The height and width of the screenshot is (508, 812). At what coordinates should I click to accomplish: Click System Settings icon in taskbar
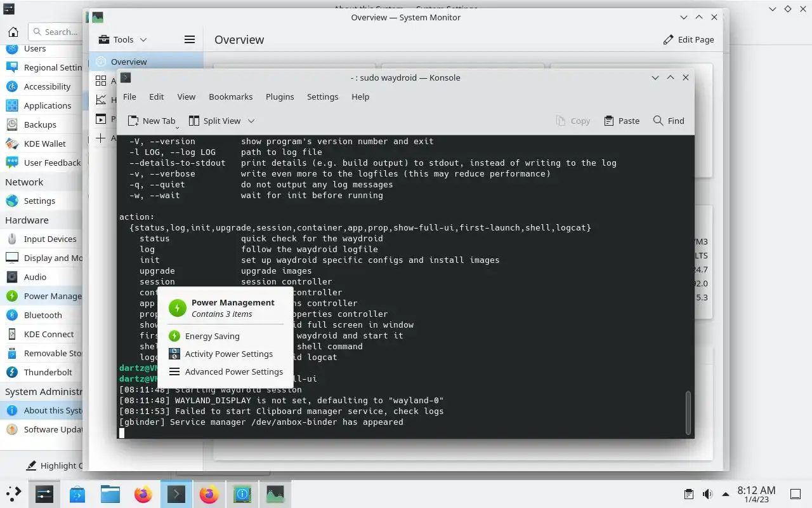tap(44, 493)
